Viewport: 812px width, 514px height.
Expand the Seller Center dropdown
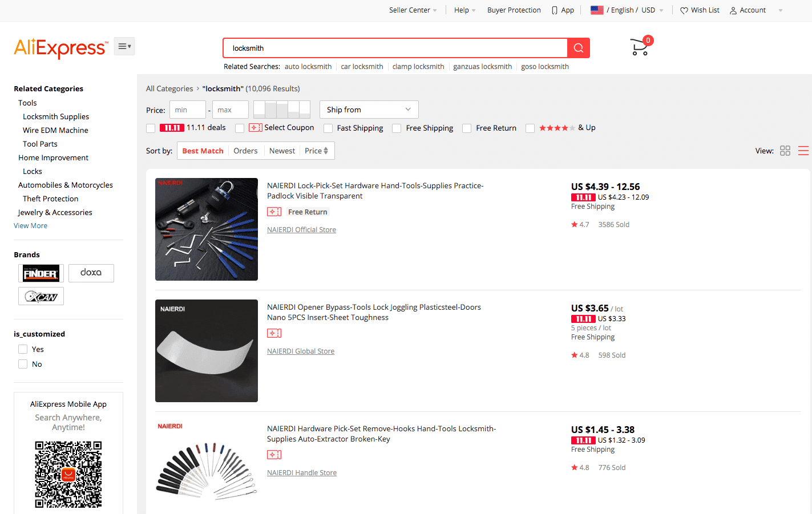[413, 10]
